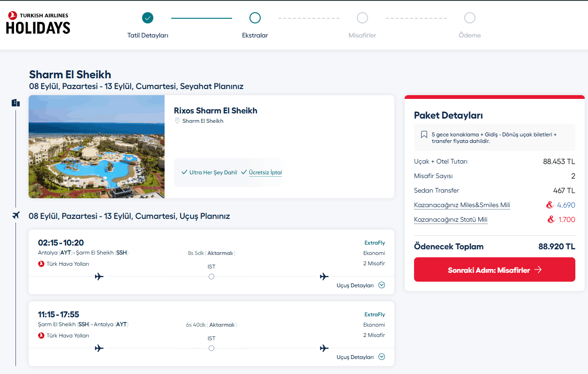
Task: Open the Ücretsiz İptal link
Action: (x=265, y=172)
